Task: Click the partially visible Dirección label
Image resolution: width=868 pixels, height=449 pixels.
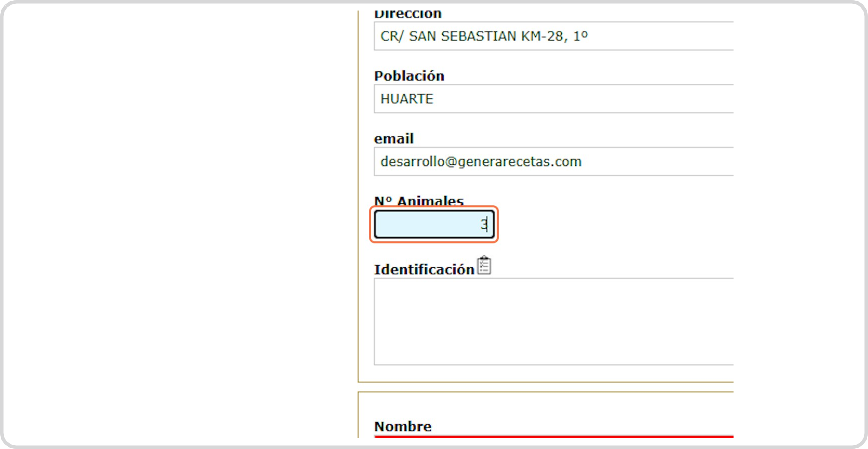Action: click(x=408, y=15)
